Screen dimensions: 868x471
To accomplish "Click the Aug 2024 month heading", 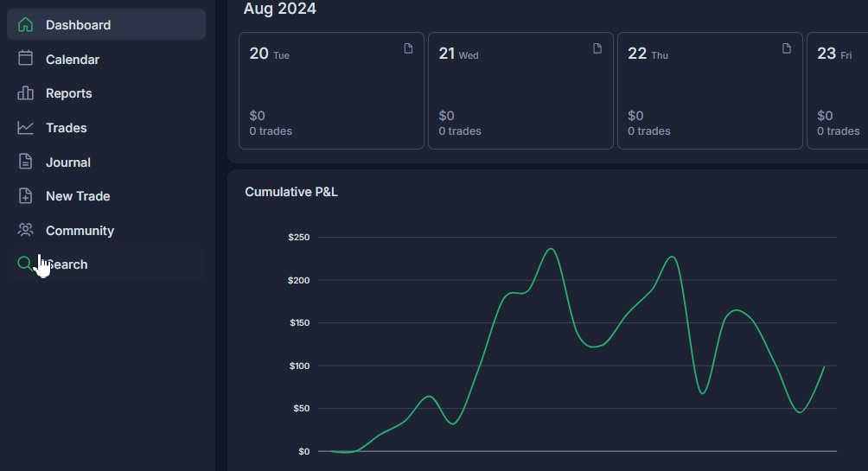I will tap(280, 9).
